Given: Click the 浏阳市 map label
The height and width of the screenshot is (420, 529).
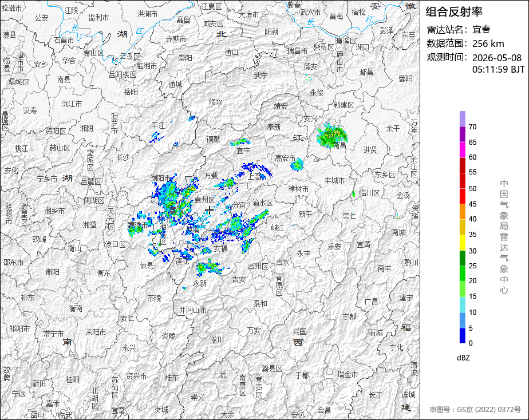Looking at the screenshot, I should (160, 177).
